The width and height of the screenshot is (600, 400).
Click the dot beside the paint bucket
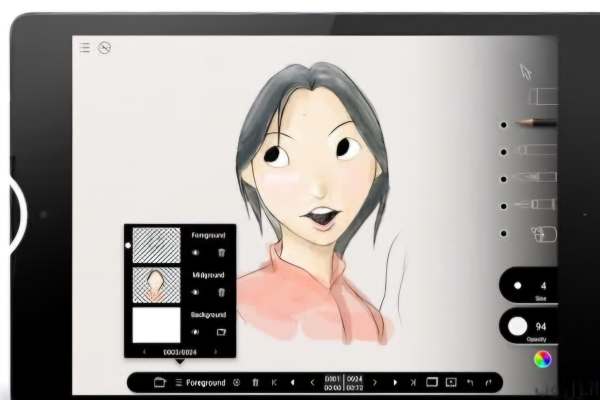tap(504, 233)
